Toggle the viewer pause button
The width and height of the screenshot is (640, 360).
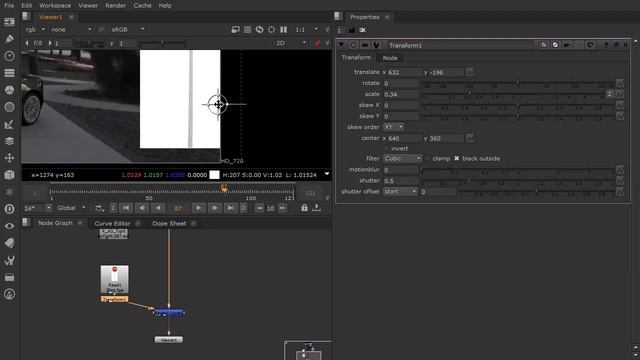pos(283,29)
